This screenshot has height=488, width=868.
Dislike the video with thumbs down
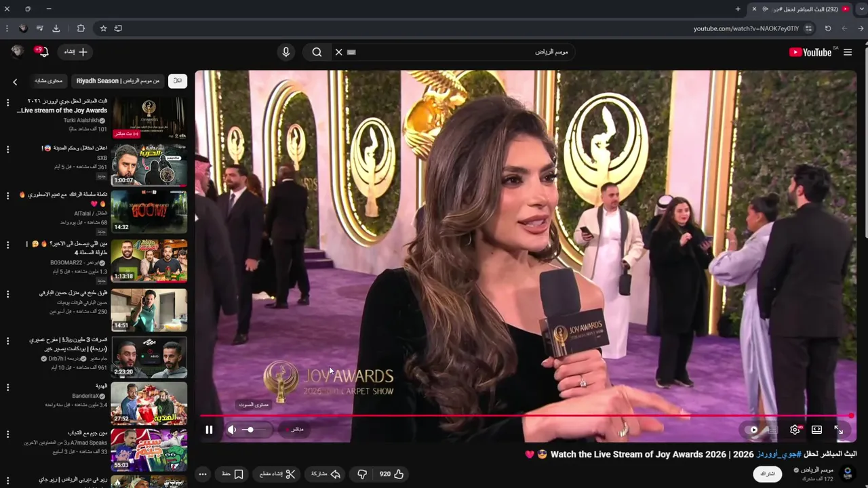[x=362, y=474]
